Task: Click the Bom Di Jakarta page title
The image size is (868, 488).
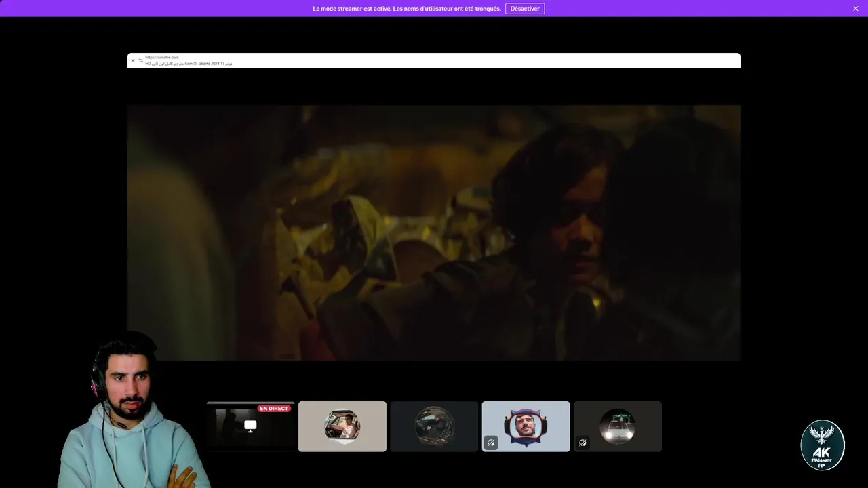Action: 189,64
